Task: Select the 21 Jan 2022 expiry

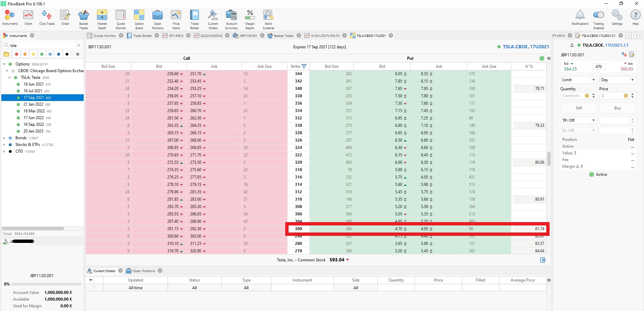Action: point(34,104)
